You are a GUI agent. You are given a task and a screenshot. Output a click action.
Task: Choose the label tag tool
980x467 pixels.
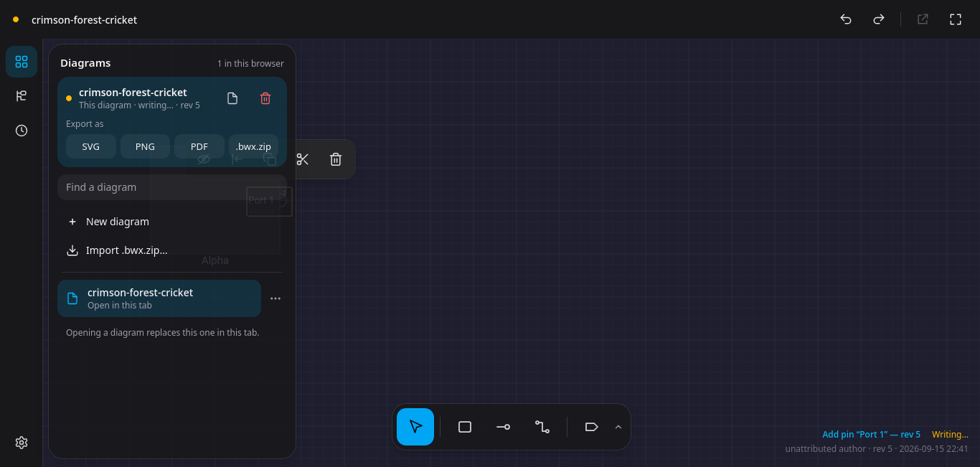(591, 427)
